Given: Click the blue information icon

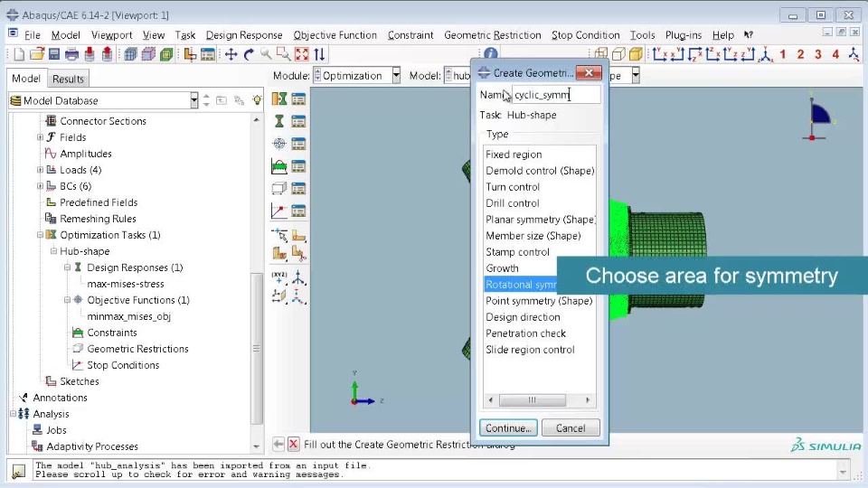Looking at the screenshot, I should point(490,53).
